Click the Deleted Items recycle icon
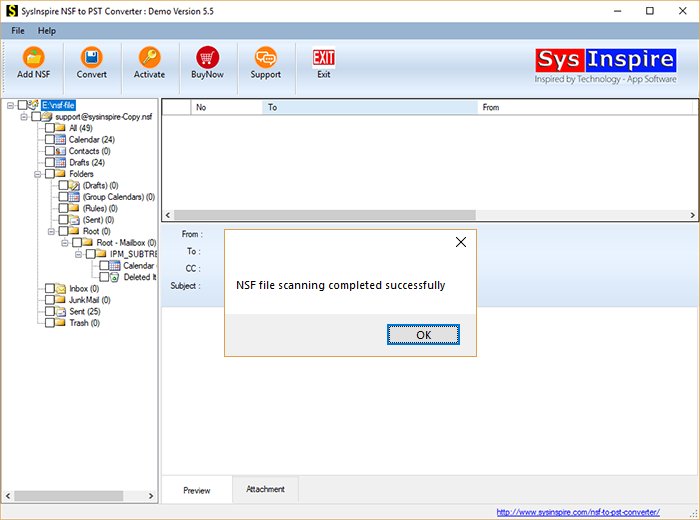This screenshot has height=520, width=700. (x=115, y=277)
